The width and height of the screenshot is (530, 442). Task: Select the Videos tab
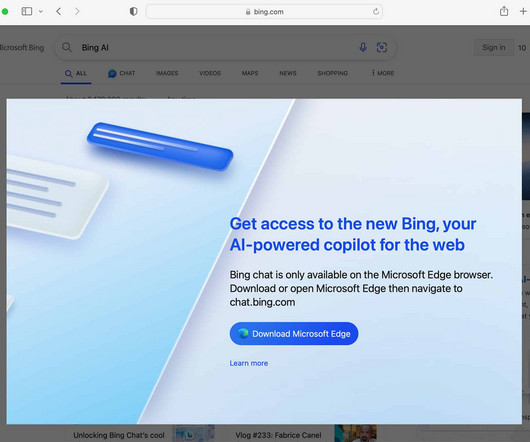click(210, 73)
